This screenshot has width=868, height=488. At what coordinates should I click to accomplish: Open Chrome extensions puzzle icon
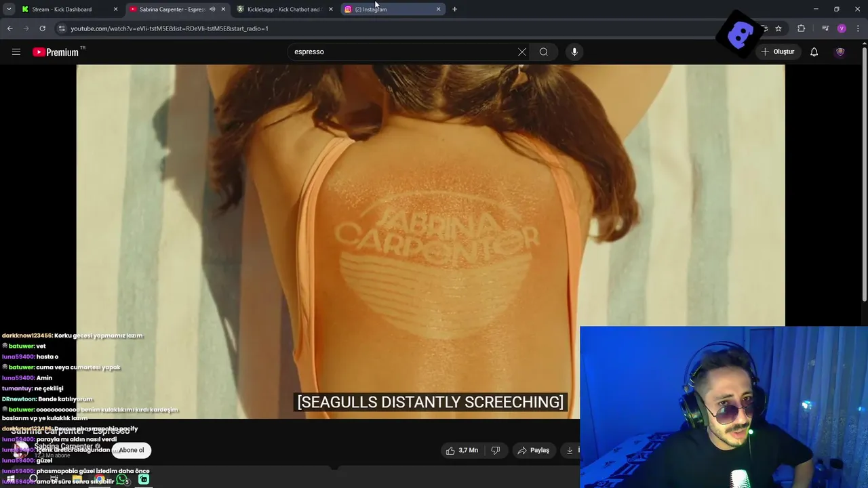click(802, 28)
